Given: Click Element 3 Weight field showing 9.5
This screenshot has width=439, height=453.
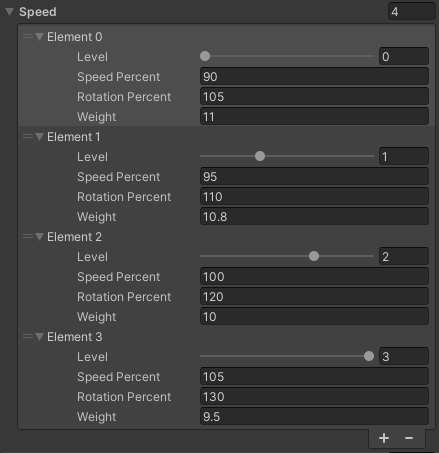Looking at the screenshot, I should pos(314,416).
